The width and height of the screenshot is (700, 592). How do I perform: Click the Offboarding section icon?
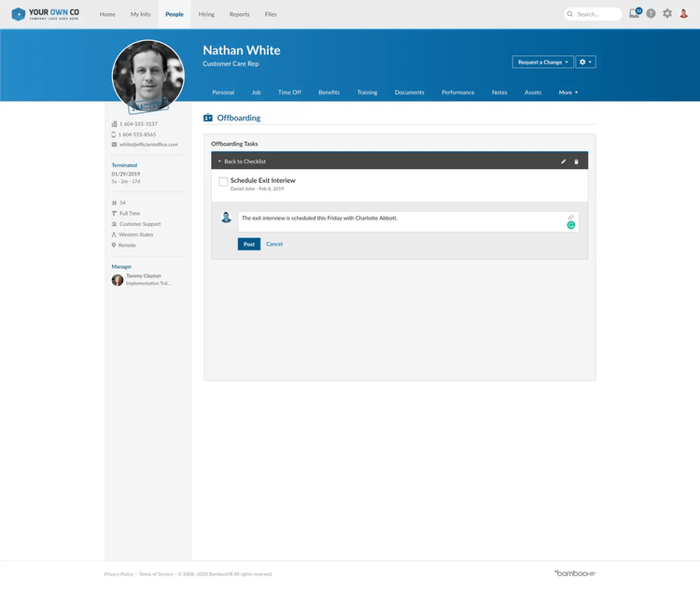(208, 118)
